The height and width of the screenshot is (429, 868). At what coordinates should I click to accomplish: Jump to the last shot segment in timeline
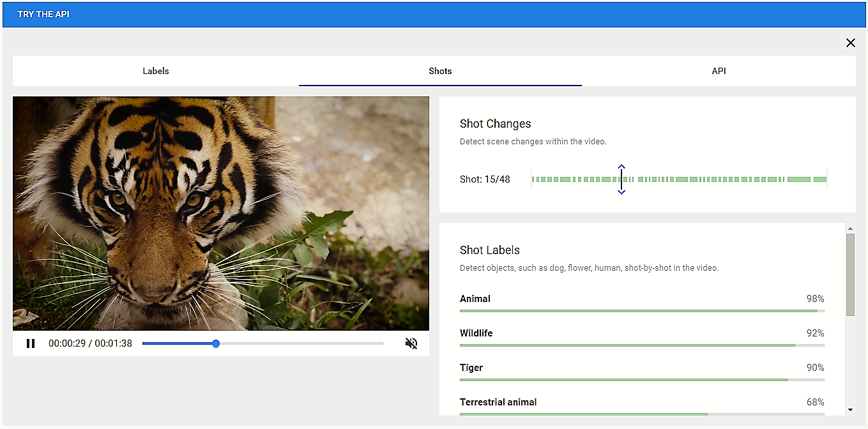point(819,179)
